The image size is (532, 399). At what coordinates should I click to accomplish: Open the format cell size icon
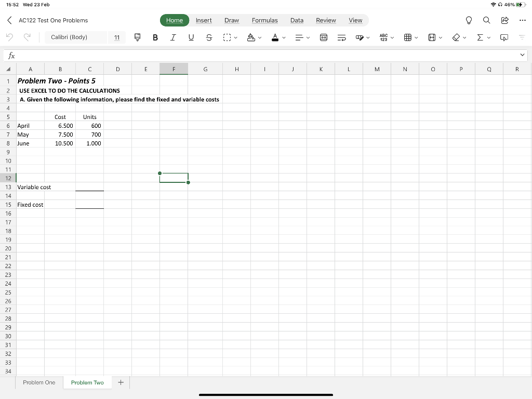pyautogui.click(x=432, y=37)
